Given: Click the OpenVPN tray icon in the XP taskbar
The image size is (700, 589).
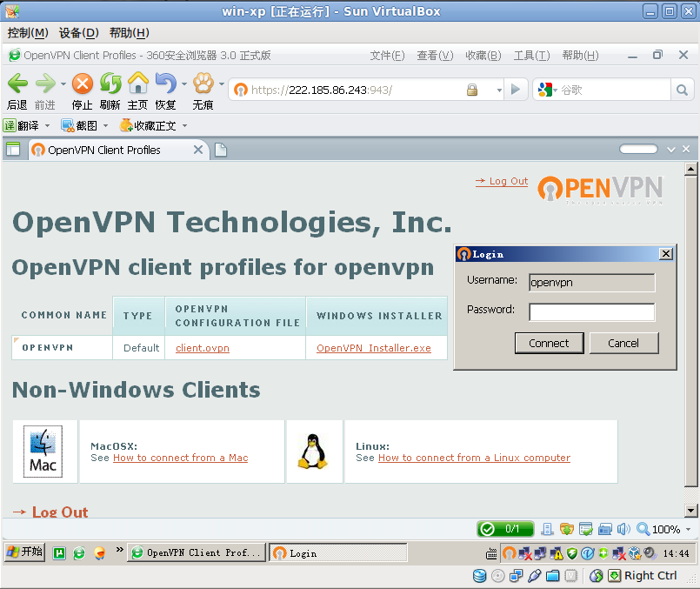Looking at the screenshot, I should click(509, 553).
